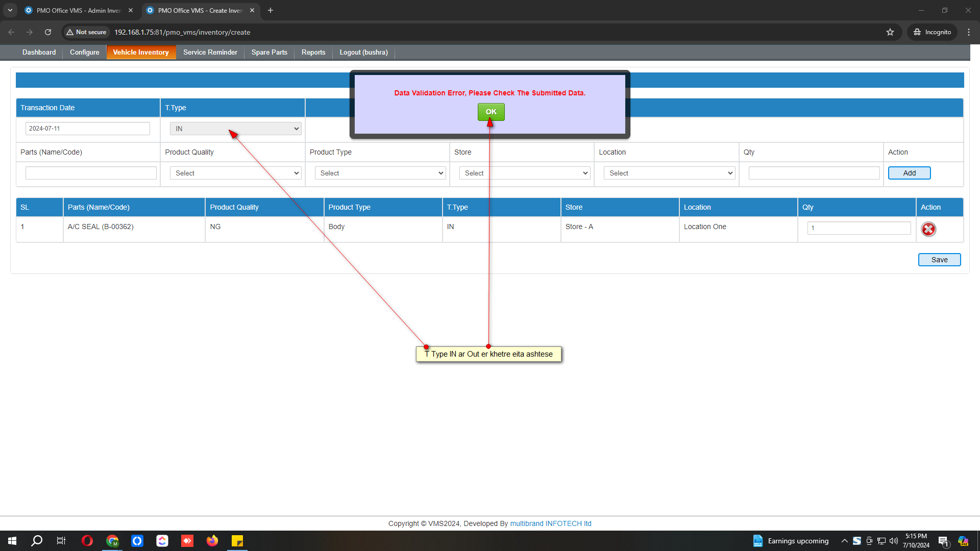Follow multibrand INFOTECH ltd link
980x551 pixels.
[x=550, y=523]
